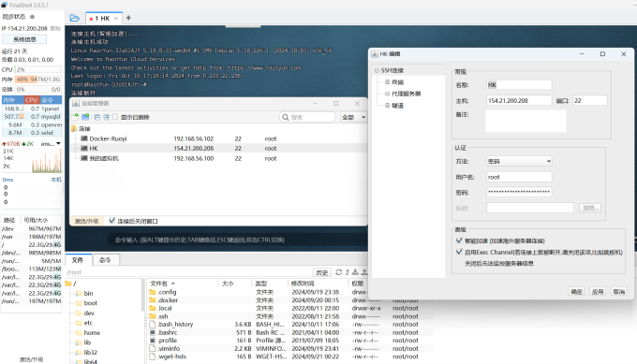Image resolution: width=637 pixels, height=364 pixels.
Task: Refresh the remote file list
Action: 339,272
